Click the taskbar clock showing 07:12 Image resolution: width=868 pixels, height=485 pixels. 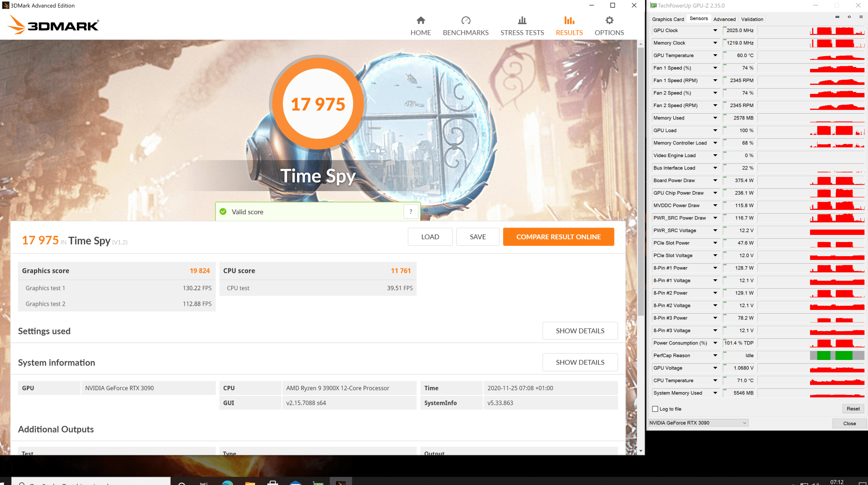(837, 482)
